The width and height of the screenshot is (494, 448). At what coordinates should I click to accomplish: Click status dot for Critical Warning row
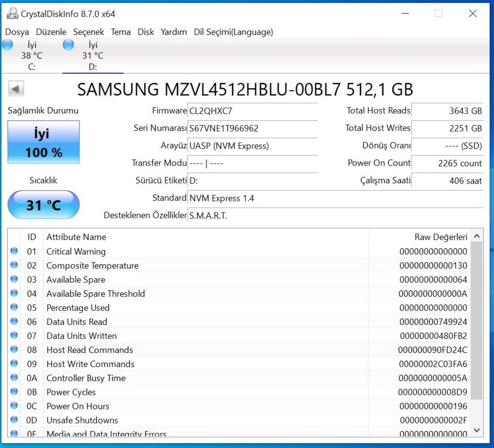click(14, 251)
